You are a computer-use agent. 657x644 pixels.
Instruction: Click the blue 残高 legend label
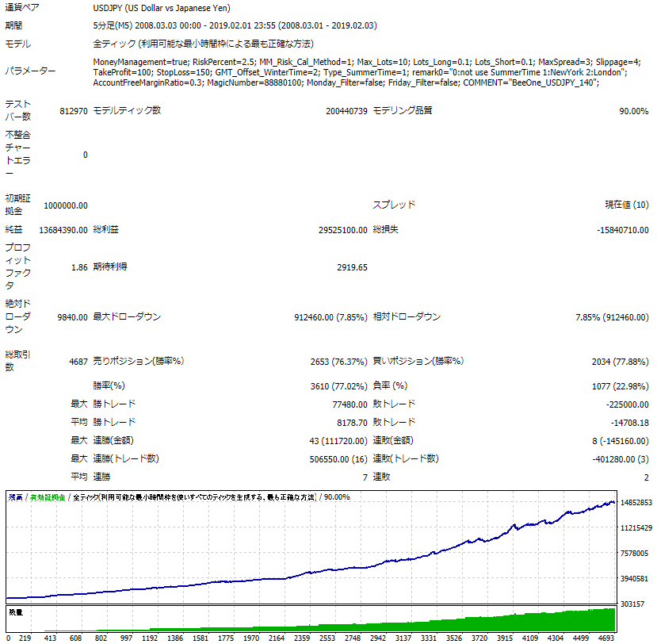click(x=16, y=497)
